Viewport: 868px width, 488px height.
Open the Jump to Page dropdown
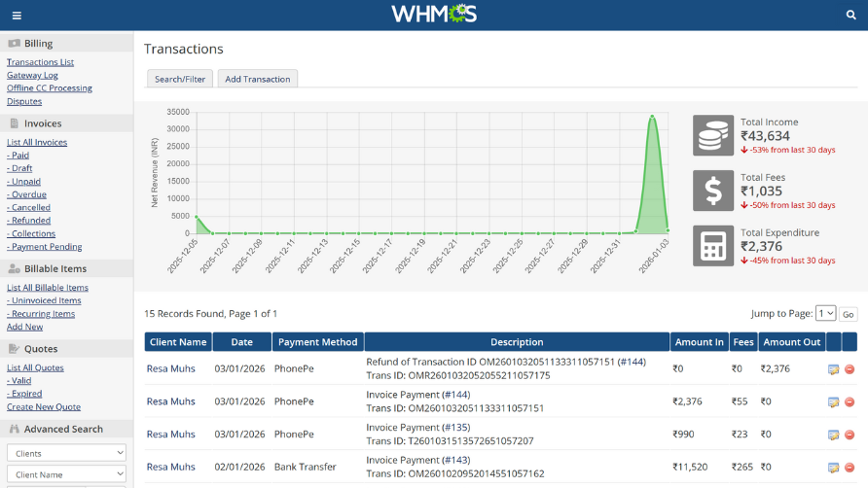pos(825,313)
